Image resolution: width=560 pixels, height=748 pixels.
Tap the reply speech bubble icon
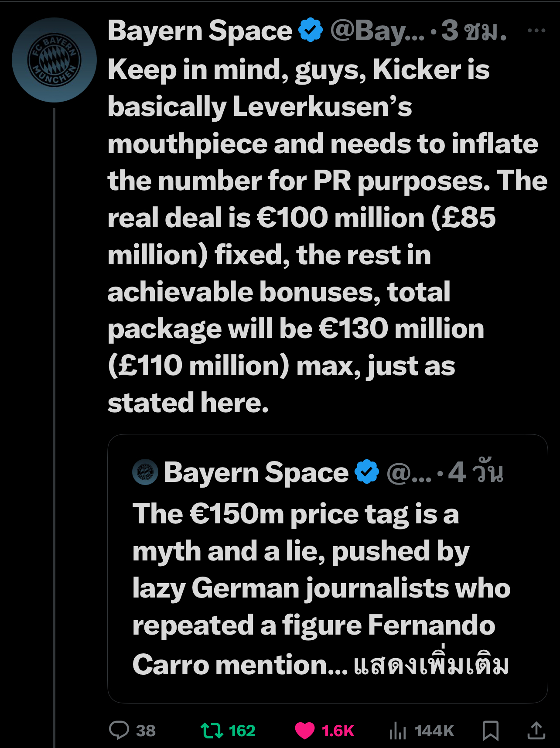pyautogui.click(x=119, y=730)
